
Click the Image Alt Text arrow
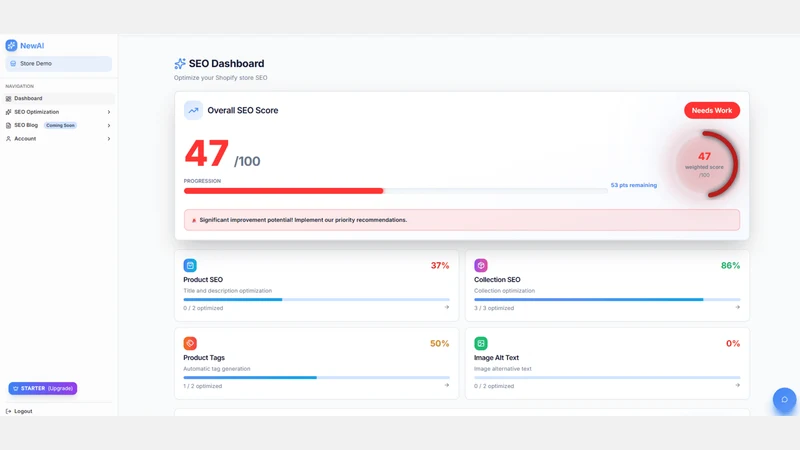[x=738, y=385]
